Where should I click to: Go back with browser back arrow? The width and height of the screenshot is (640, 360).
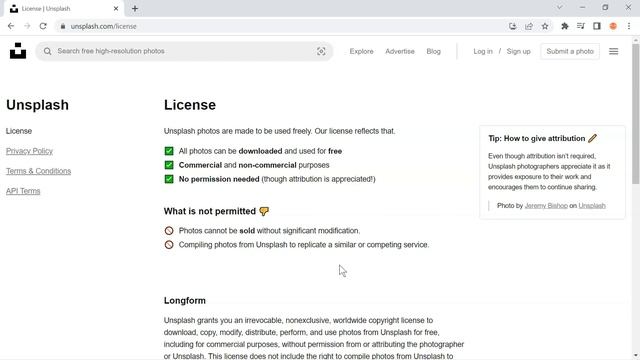[11, 26]
